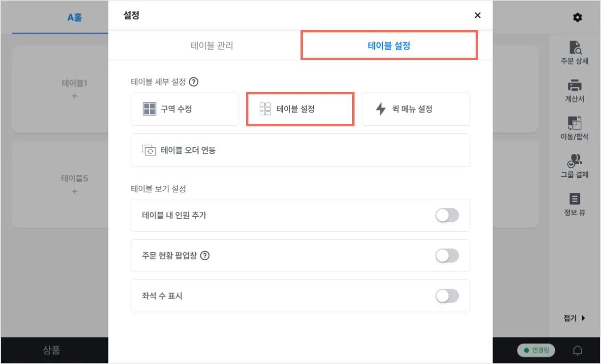Open the 구역 수정 button
The image size is (601, 364).
pos(185,109)
